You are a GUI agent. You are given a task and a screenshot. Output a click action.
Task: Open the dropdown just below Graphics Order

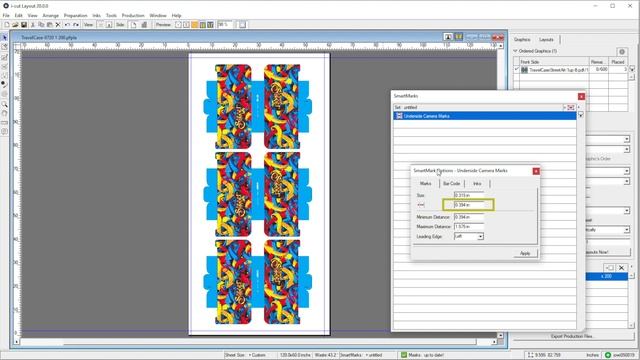click(626, 171)
